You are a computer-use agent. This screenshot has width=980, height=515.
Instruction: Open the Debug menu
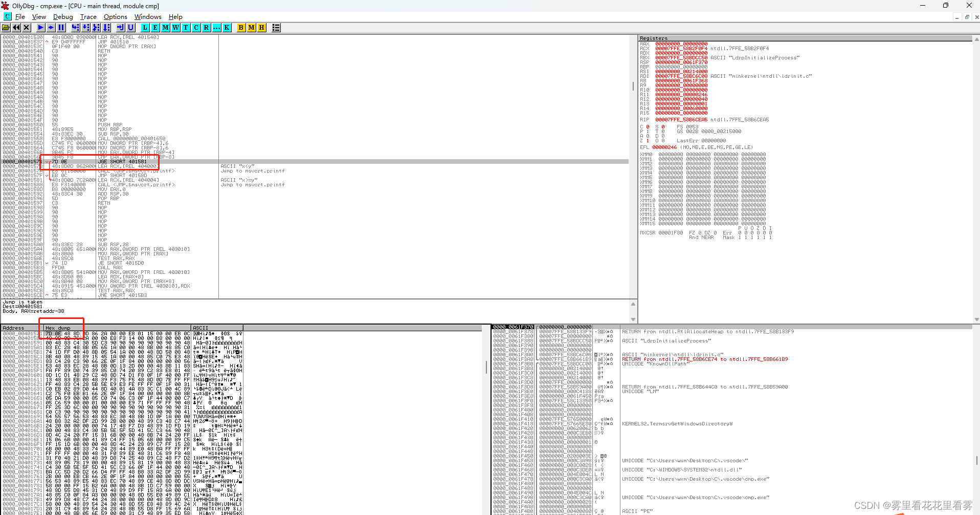(63, 17)
